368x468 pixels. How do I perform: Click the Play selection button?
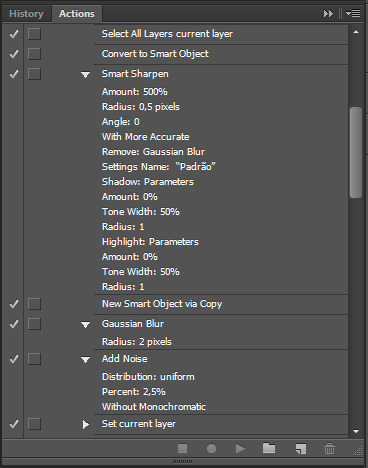pos(240,449)
